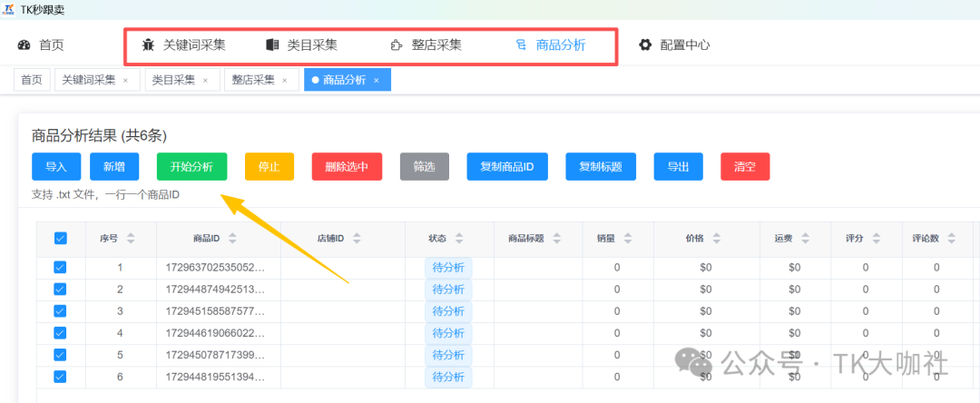Viewport: 980px width, 403px height.
Task: Click the 待分析 status tag in row 3
Action: click(447, 311)
